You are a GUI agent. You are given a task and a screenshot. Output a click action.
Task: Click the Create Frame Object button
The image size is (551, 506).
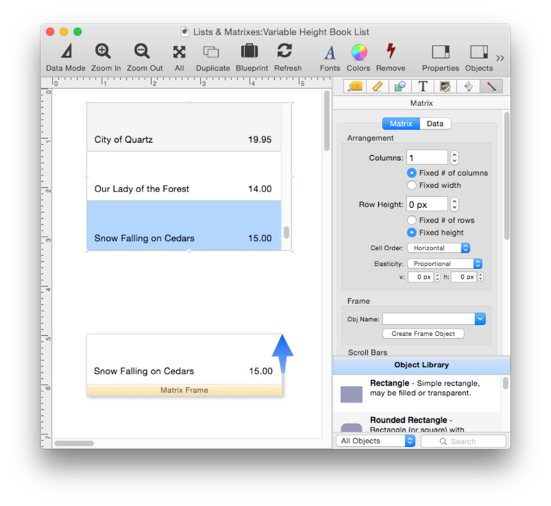click(423, 334)
